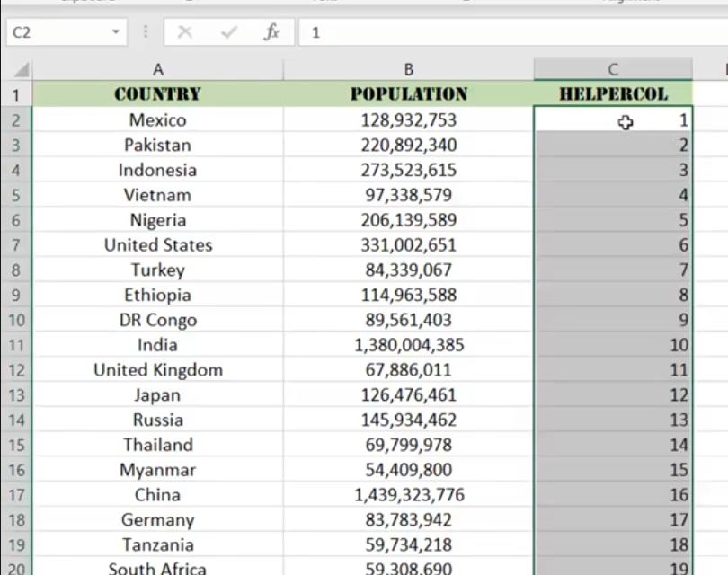Viewport: 728px width, 575px height.
Task: Select row 19 header
Action: click(x=16, y=544)
